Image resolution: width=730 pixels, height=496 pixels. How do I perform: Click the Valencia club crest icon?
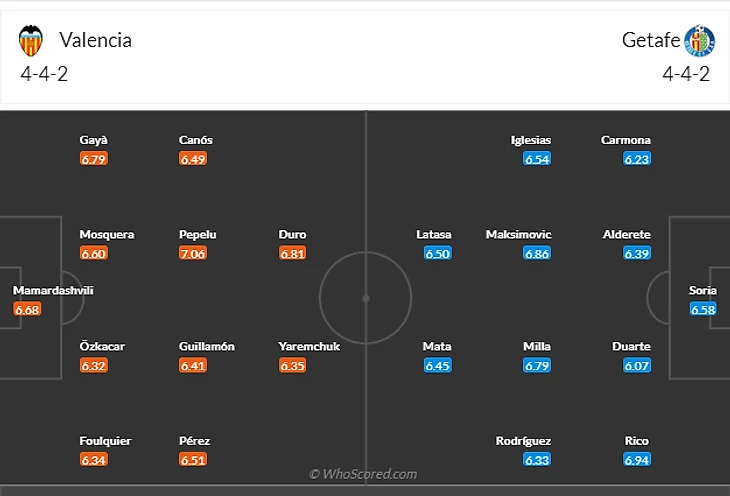coord(31,40)
